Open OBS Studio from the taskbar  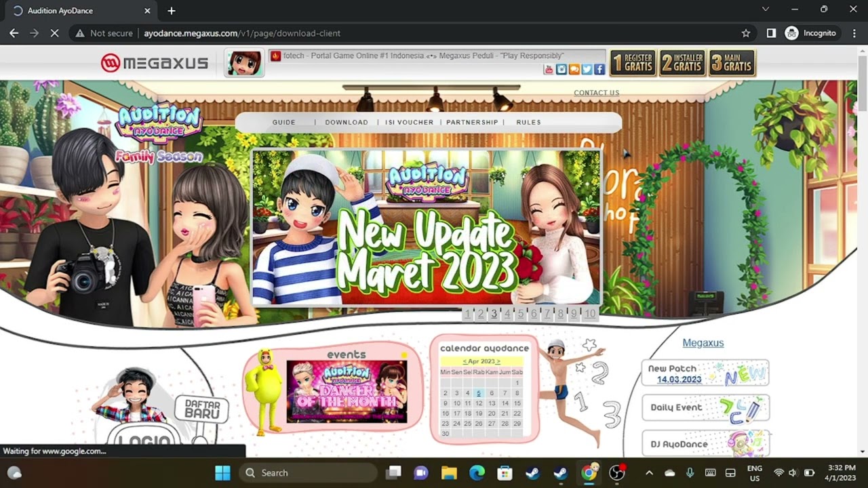[616, 472]
